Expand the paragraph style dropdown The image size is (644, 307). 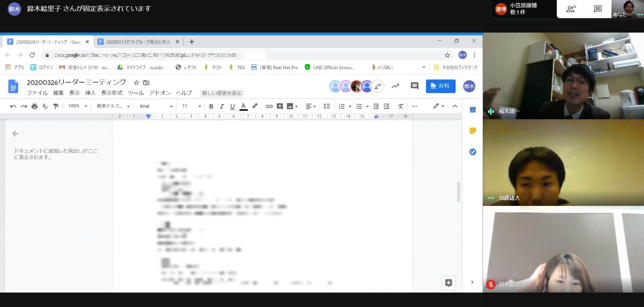pos(113,106)
